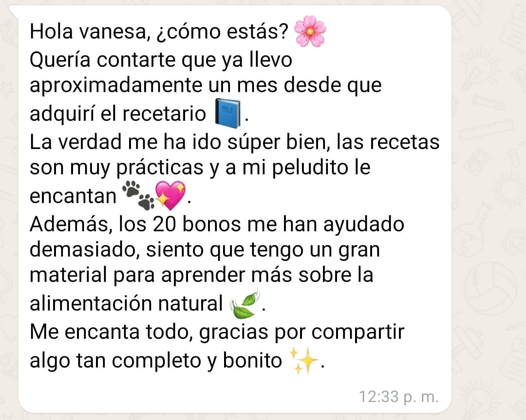Image resolution: width=526 pixels, height=420 pixels.
Task: Click the word 'encantan' before the paw emoji
Action: [73, 196]
